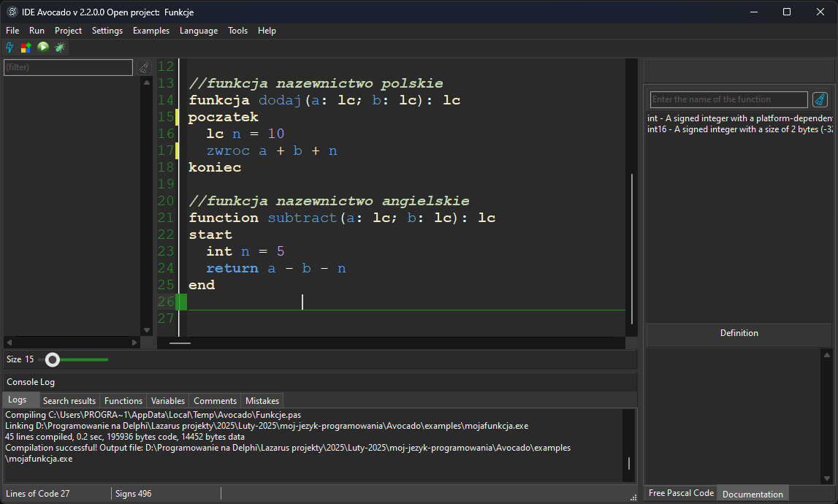Click the lightning compile icon
Image resolution: width=838 pixels, height=504 pixels.
pyautogui.click(x=9, y=47)
